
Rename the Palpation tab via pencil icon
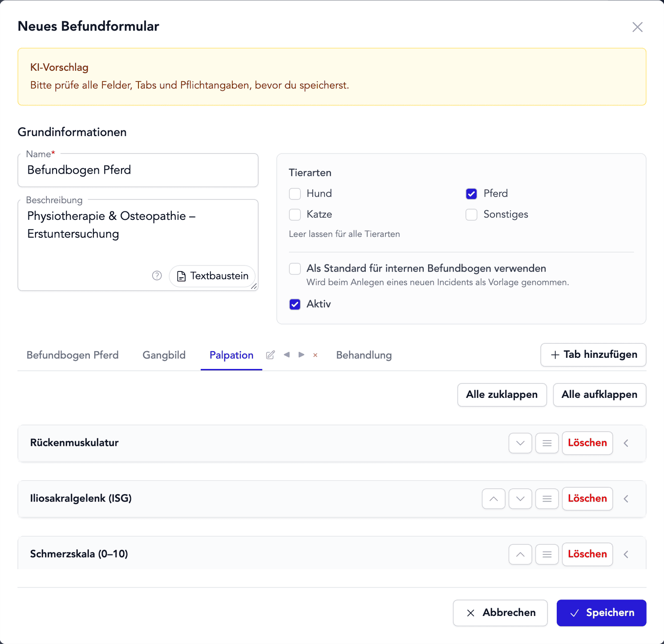click(x=270, y=355)
